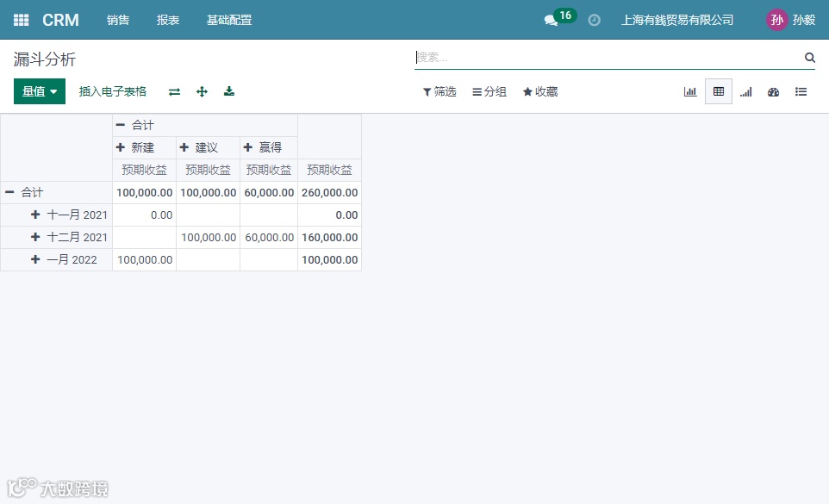Flip axis with the swap arrows icon
The width and height of the screenshot is (829, 504).
point(174,92)
